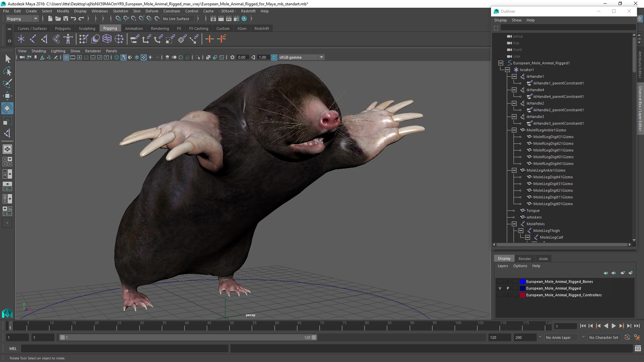The image size is (644, 362).
Task: Switch to the Polygons shelf tab
Action: click(x=63, y=28)
